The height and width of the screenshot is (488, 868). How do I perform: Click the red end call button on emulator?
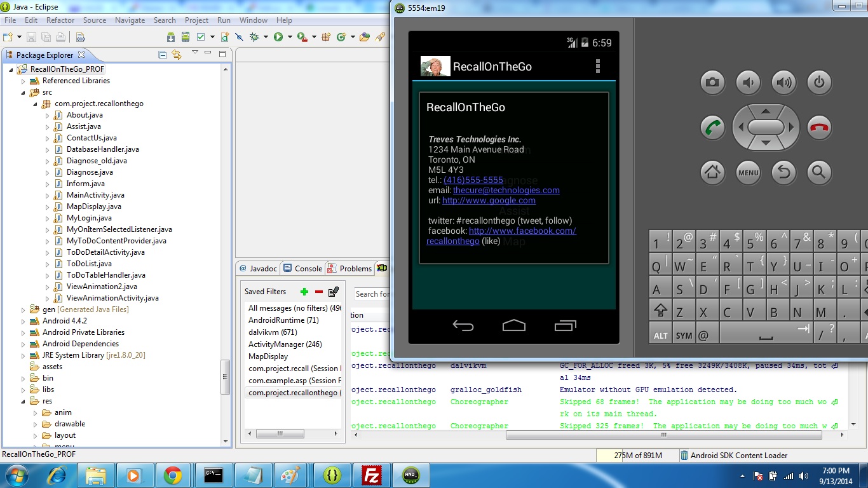click(819, 127)
